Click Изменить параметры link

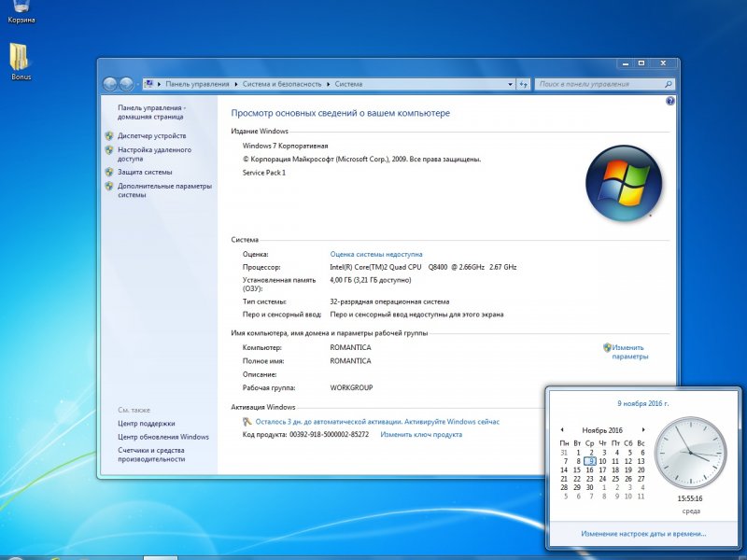629,352
